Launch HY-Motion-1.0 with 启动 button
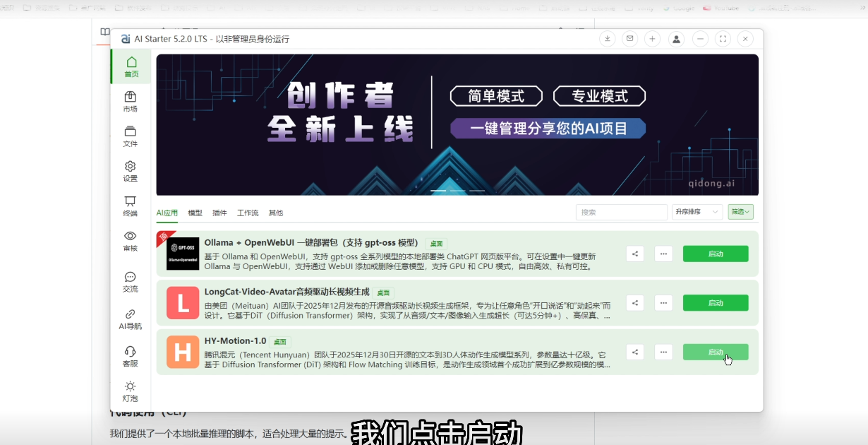The height and width of the screenshot is (445, 868). [716, 352]
